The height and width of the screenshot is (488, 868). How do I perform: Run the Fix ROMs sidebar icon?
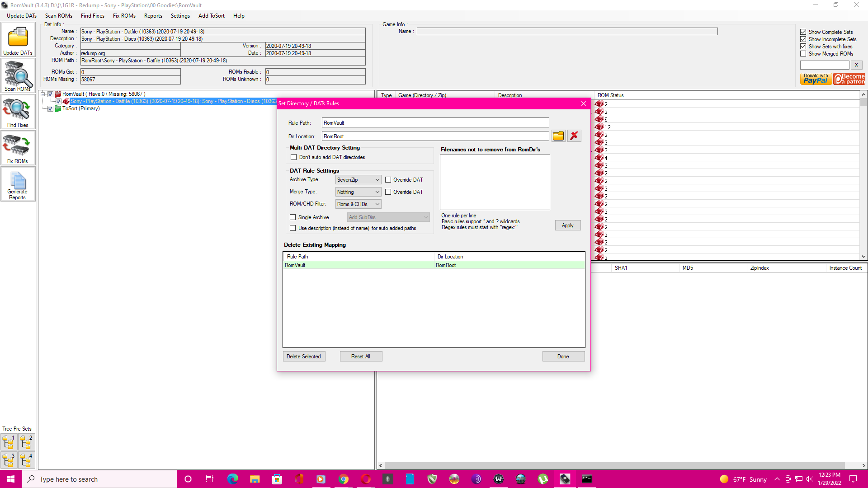click(18, 148)
